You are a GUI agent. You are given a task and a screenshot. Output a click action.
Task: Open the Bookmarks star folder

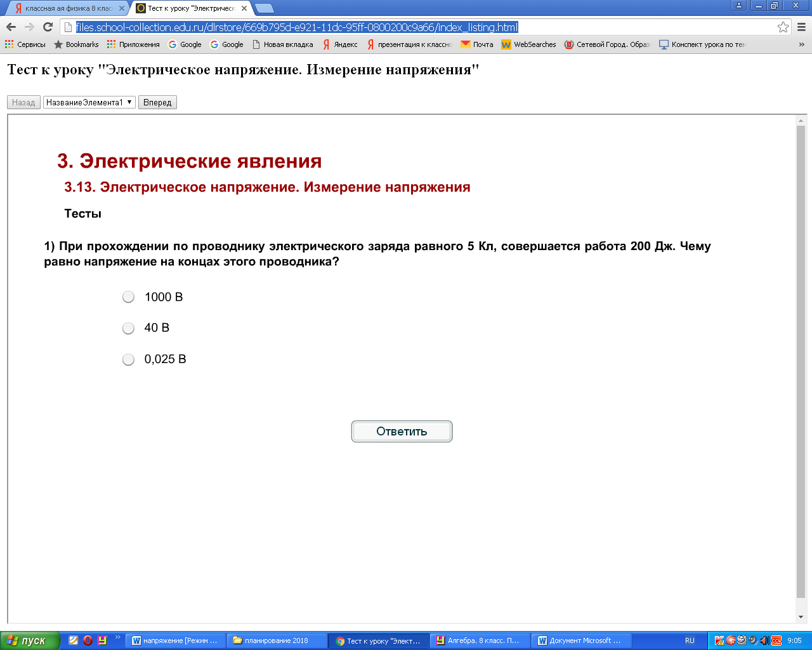76,44
